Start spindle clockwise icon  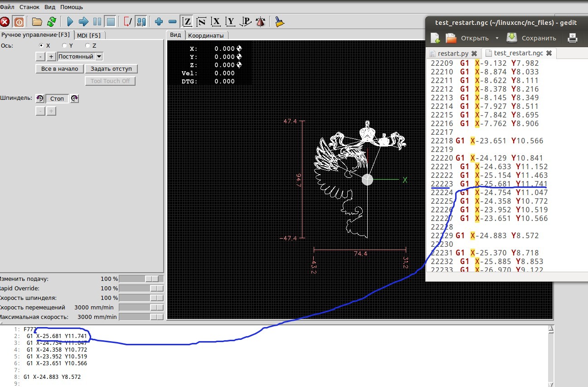click(74, 98)
